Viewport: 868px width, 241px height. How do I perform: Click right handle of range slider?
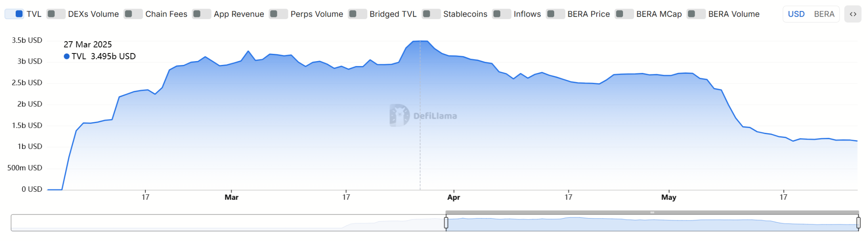(x=858, y=222)
